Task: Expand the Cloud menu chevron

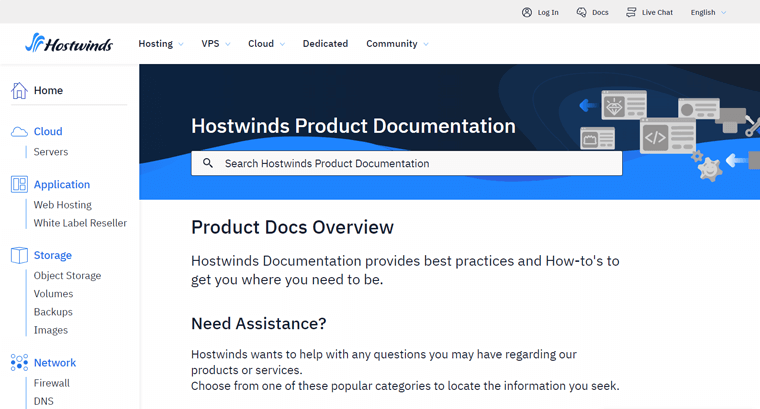Action: click(x=283, y=44)
